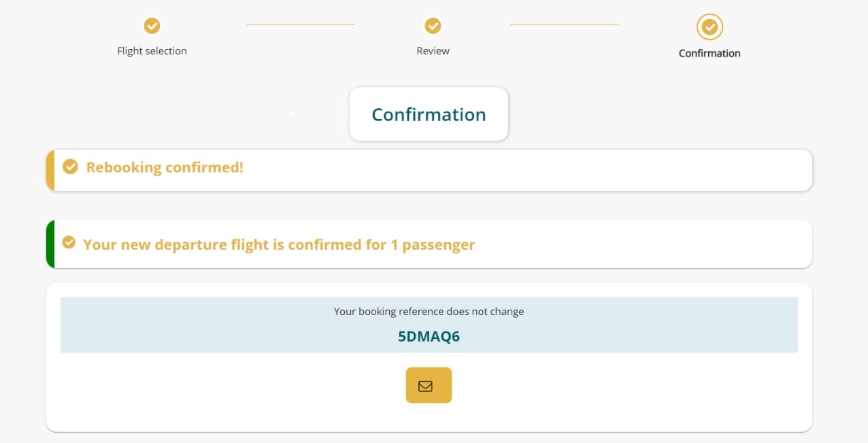This screenshot has width=868, height=443.
Task: Open the Review step label
Action: 433,51
